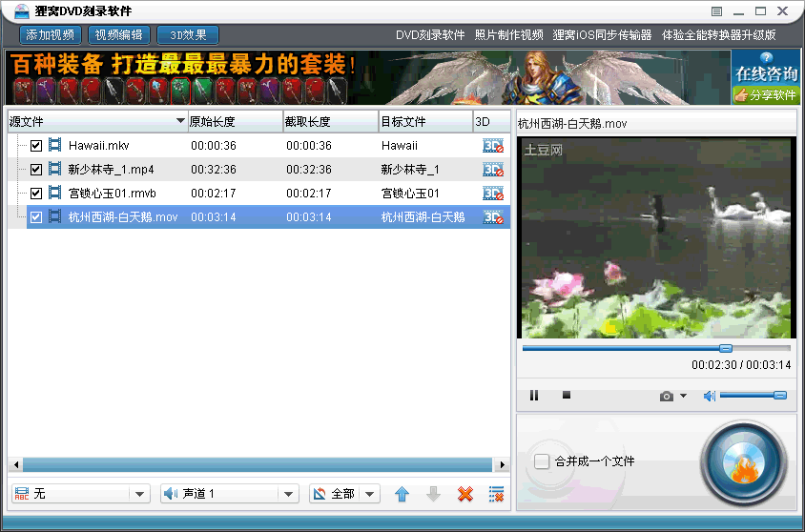Image resolution: width=805 pixels, height=532 pixels.
Task: Uncheck the 杭州西湖-白天鹅.mov checkbox
Action: tap(36, 217)
